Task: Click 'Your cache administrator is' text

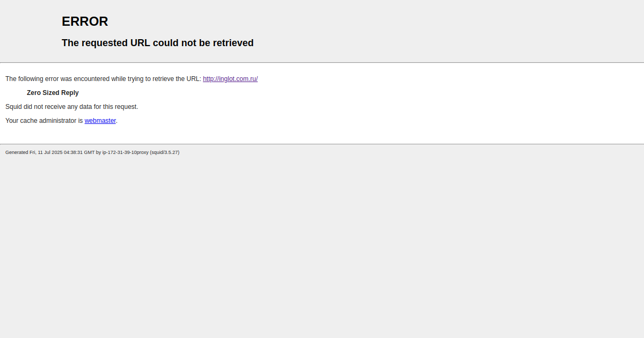Action: [x=44, y=121]
